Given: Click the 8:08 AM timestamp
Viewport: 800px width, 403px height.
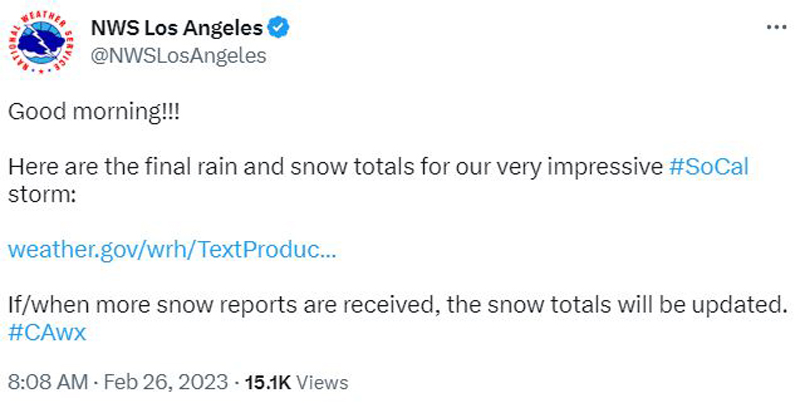Looking at the screenshot, I should pyautogui.click(x=46, y=382).
